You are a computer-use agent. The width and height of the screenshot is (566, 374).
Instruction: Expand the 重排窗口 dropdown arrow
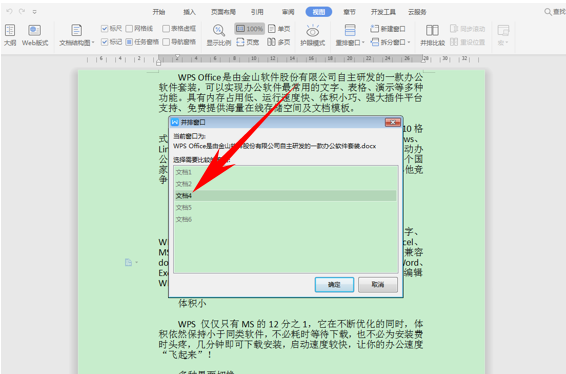coord(363,43)
